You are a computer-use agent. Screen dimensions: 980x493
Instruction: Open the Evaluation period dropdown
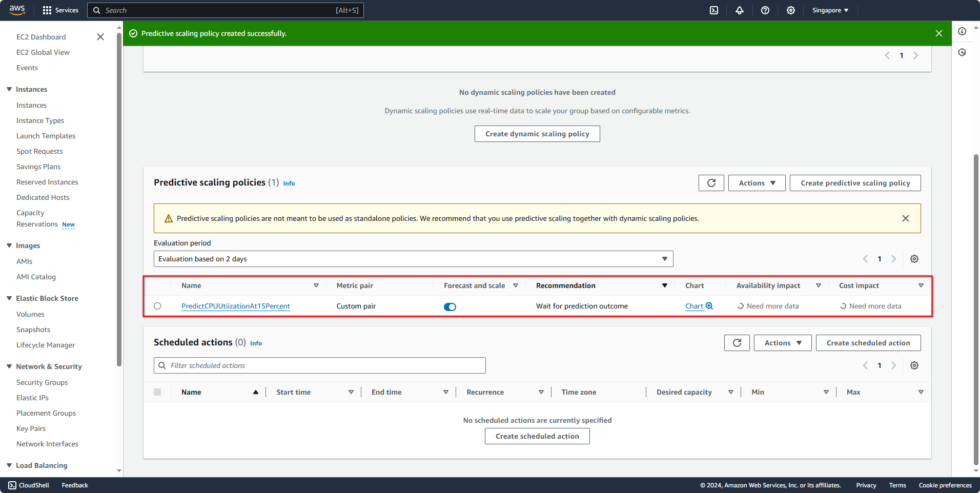click(x=413, y=259)
